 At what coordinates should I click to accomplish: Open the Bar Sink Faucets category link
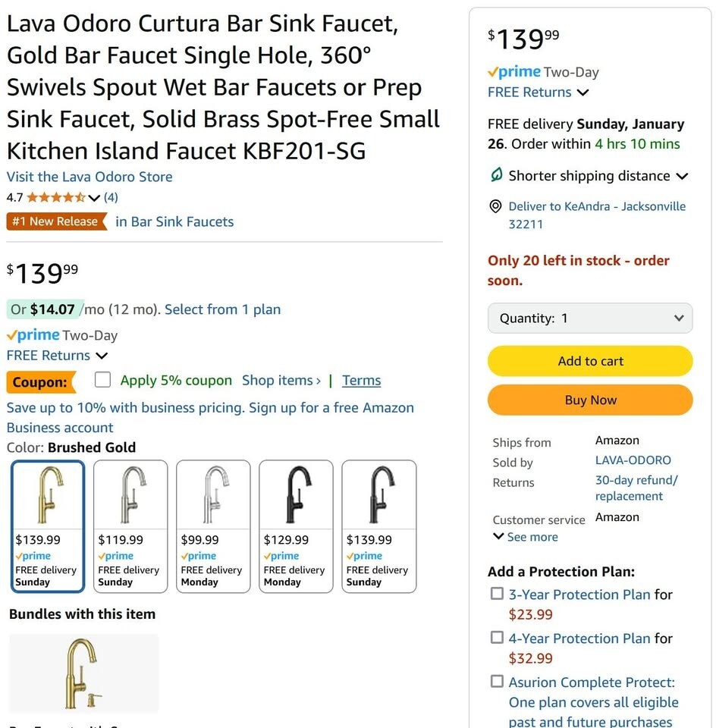[174, 221]
